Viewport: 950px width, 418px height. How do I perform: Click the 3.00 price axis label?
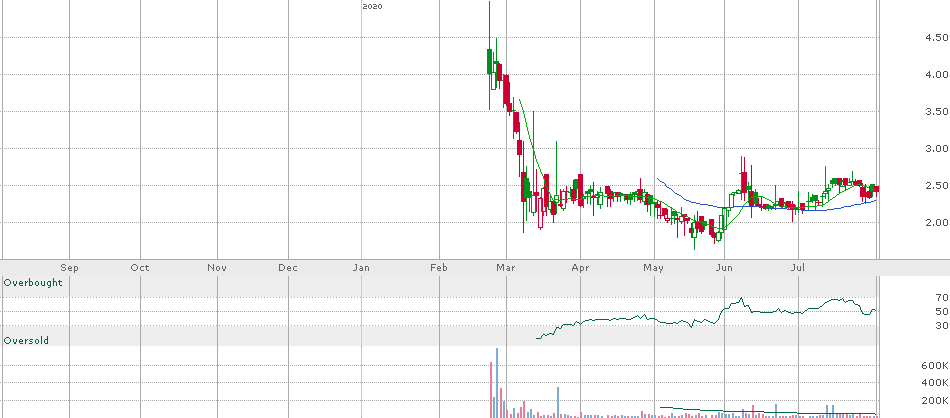coord(936,148)
